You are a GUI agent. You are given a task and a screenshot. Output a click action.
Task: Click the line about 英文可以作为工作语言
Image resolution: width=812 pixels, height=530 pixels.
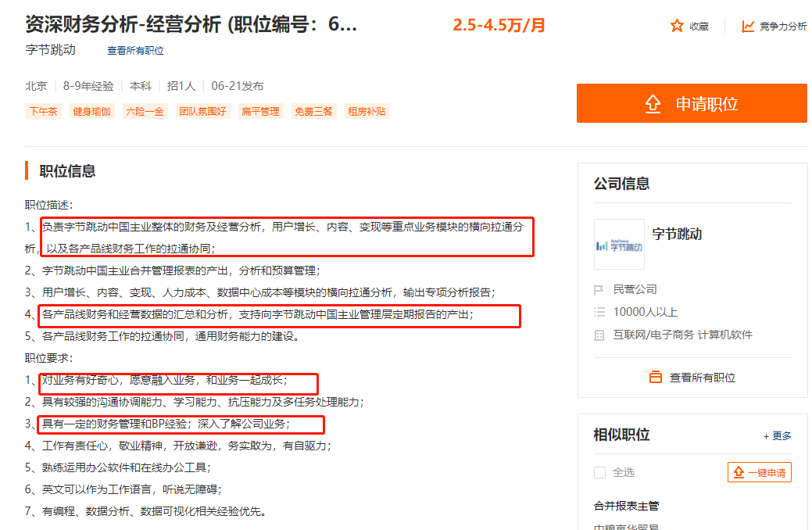[123, 489]
